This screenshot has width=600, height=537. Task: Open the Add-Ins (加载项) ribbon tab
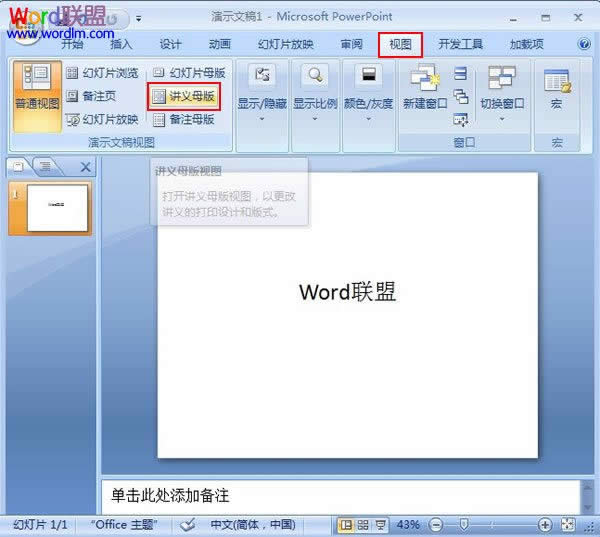point(527,44)
